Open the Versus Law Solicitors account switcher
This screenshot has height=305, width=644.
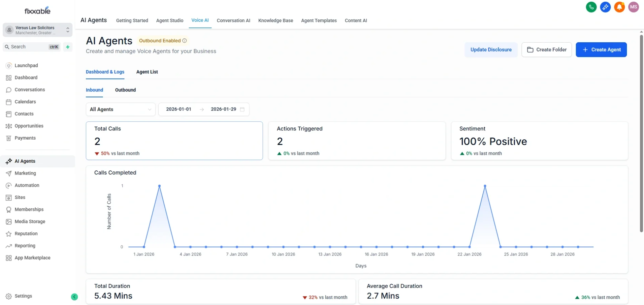(x=37, y=30)
